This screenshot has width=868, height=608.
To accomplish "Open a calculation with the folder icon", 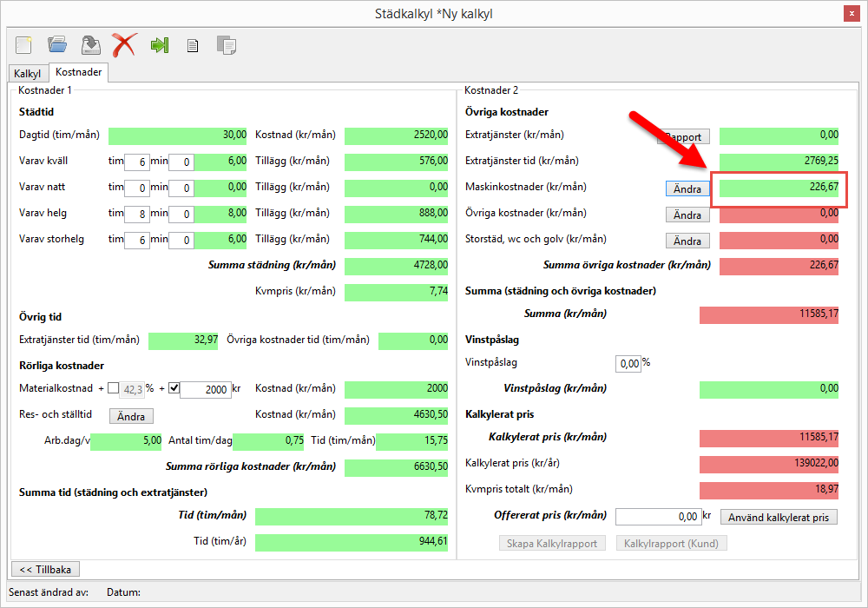I will (x=57, y=44).
